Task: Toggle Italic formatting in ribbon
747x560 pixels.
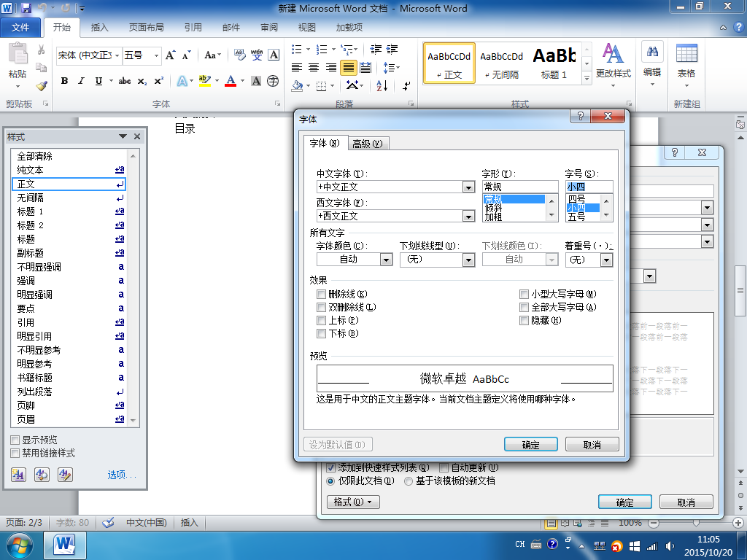Action: (82, 81)
